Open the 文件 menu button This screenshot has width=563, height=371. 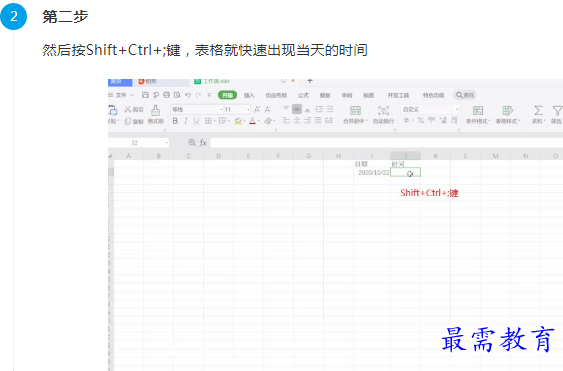click(x=121, y=95)
